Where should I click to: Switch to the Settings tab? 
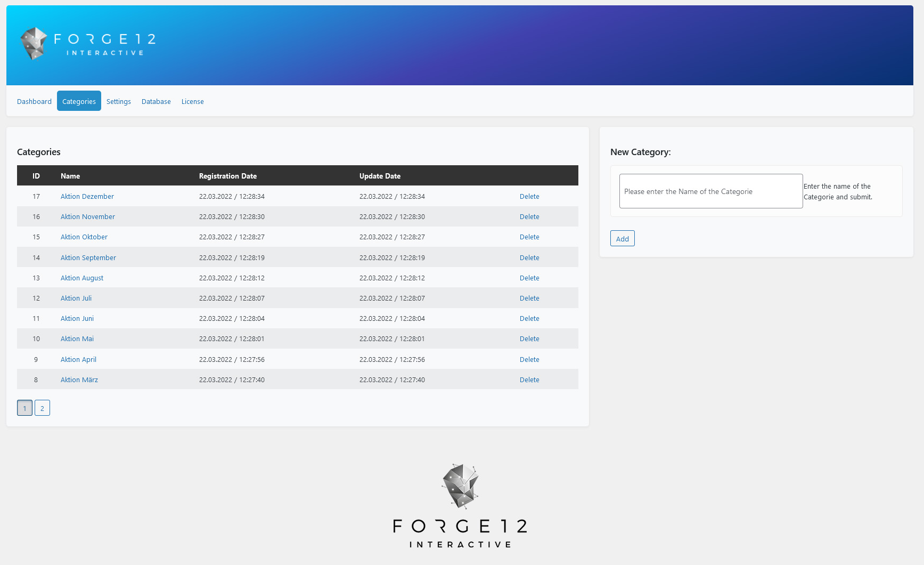(118, 101)
